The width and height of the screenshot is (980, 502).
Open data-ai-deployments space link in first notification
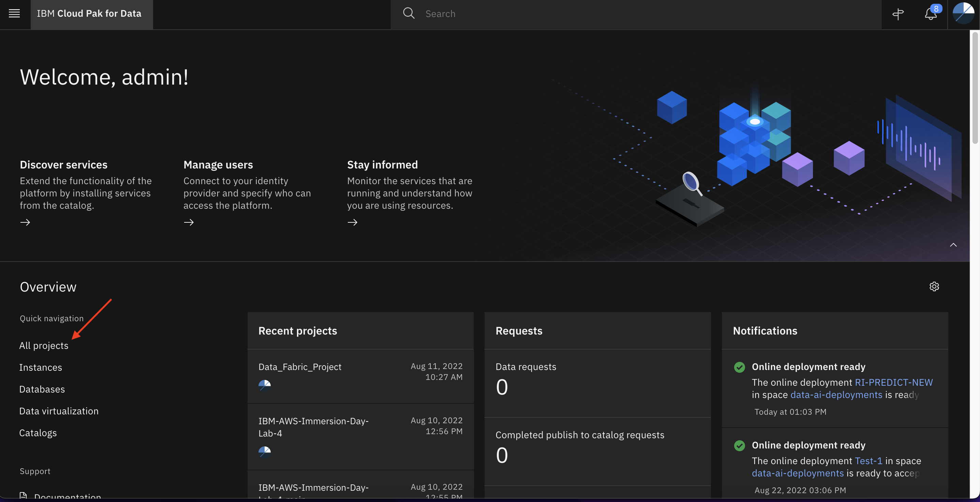point(836,395)
